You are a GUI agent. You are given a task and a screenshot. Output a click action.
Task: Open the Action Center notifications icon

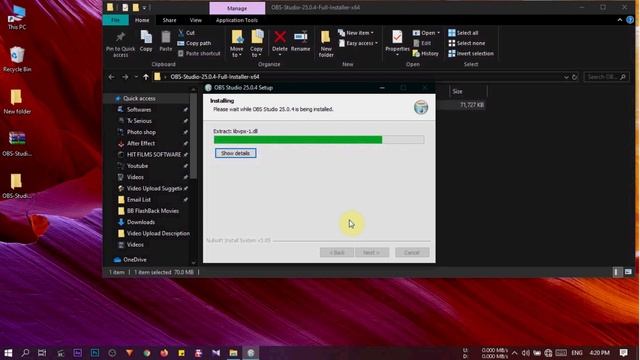[x=624, y=353]
